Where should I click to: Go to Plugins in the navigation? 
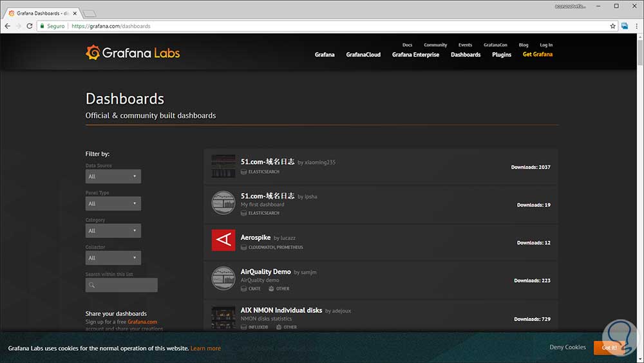[x=502, y=55]
